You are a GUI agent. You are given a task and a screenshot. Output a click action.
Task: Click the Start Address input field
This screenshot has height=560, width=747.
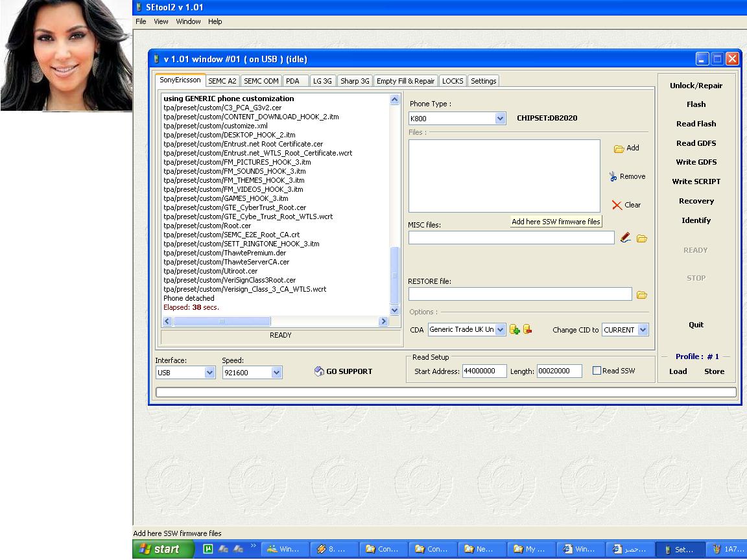pyautogui.click(x=484, y=371)
